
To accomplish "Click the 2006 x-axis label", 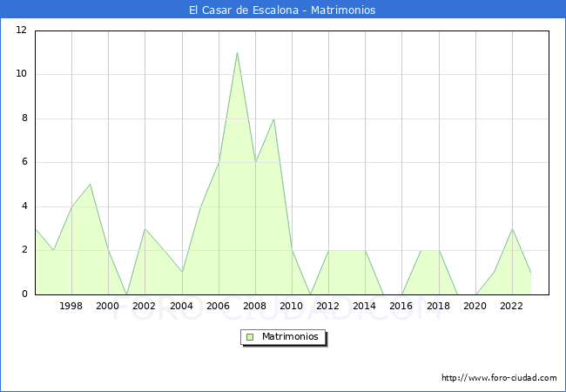I will [x=218, y=306].
